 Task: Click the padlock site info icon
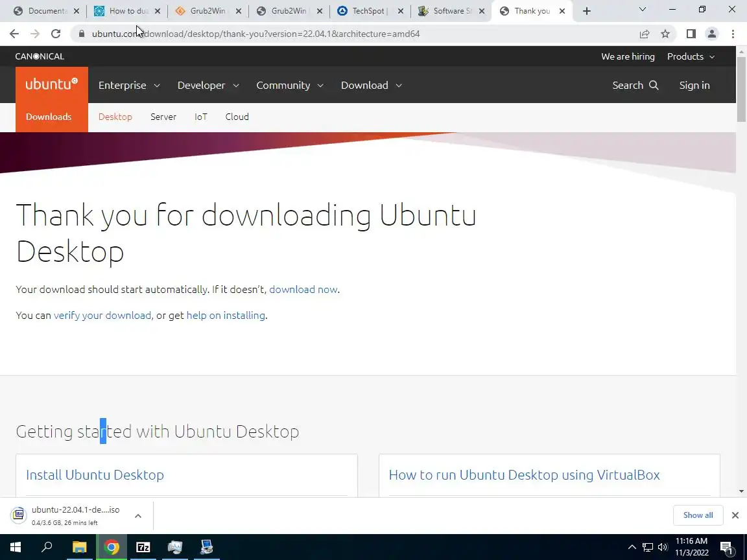(x=82, y=33)
